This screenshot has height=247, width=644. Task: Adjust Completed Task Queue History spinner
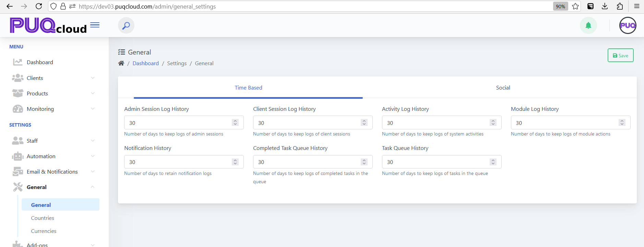tap(364, 162)
